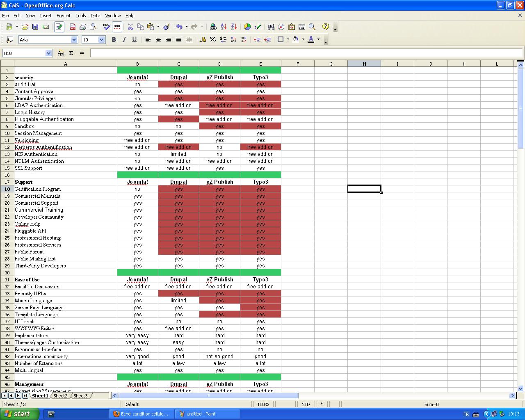Click the Copy icon
Image resolution: width=525 pixels, height=420 pixels.
(x=141, y=27)
